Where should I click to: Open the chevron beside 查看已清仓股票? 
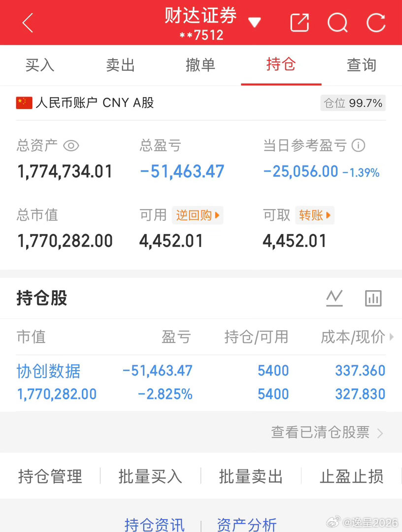(380, 433)
